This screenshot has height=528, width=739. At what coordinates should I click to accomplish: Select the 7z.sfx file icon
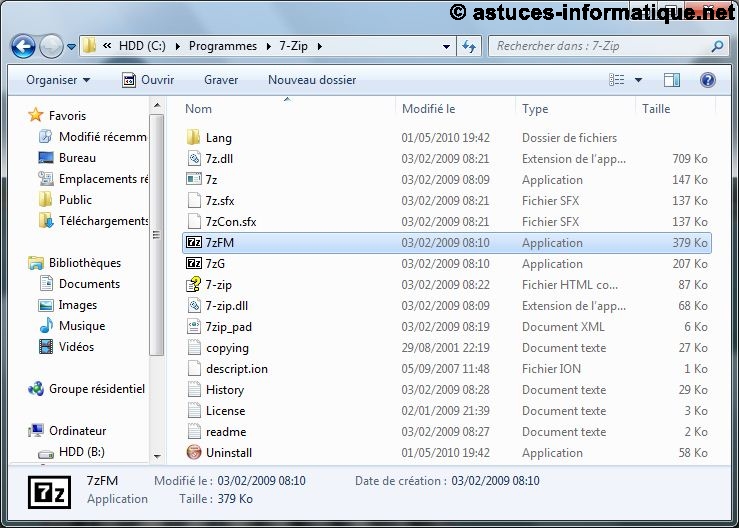[x=194, y=200]
